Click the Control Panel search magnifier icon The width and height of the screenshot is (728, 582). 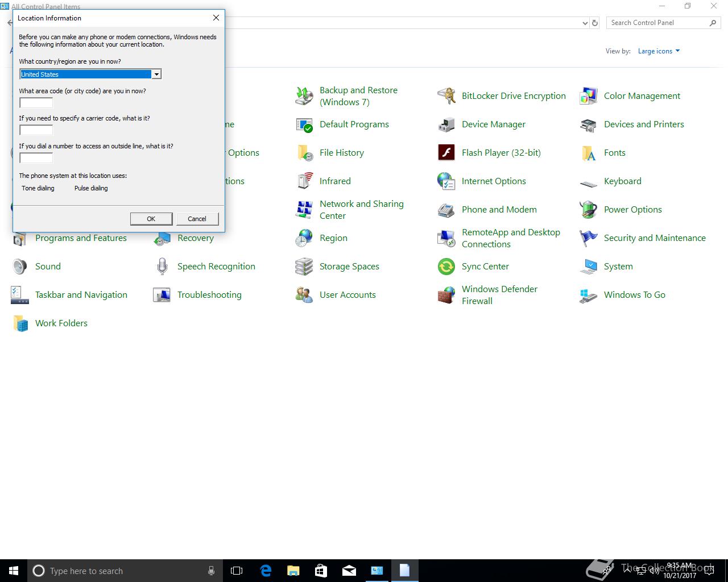(x=713, y=23)
